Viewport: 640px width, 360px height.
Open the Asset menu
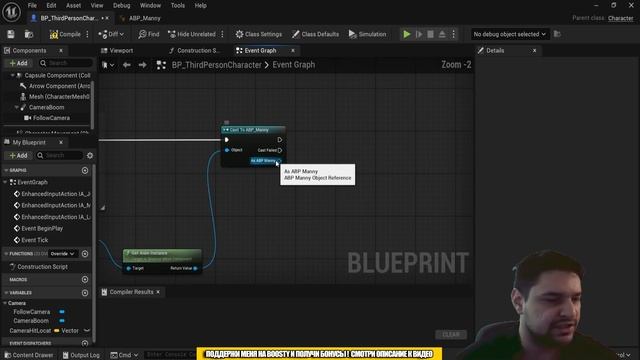pos(73,5)
